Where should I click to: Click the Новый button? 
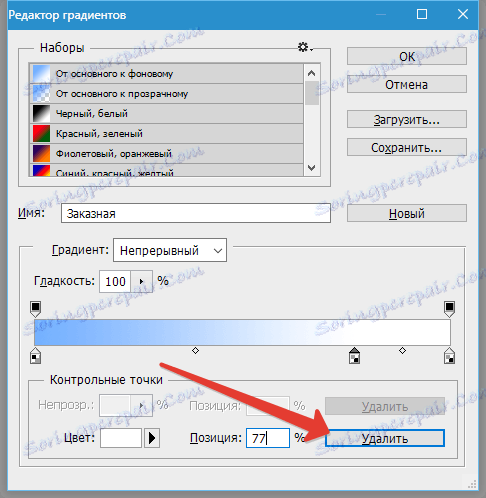[407, 213]
